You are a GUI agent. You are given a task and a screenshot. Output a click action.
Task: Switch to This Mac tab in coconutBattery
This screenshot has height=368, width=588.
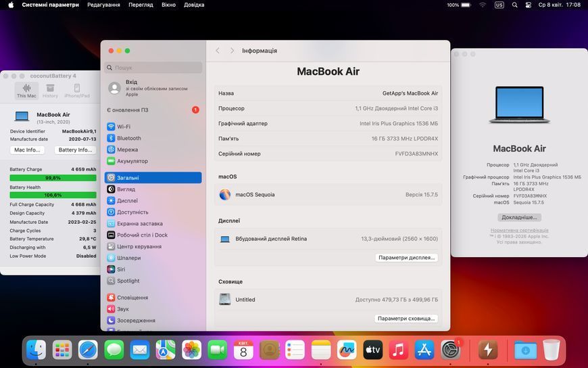click(x=26, y=91)
